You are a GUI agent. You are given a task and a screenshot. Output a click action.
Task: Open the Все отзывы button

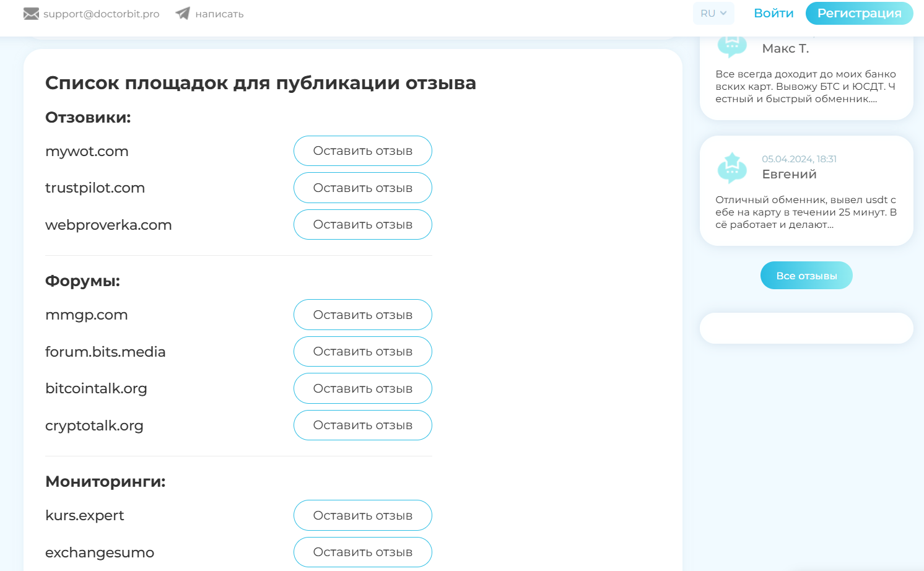pyautogui.click(x=806, y=276)
